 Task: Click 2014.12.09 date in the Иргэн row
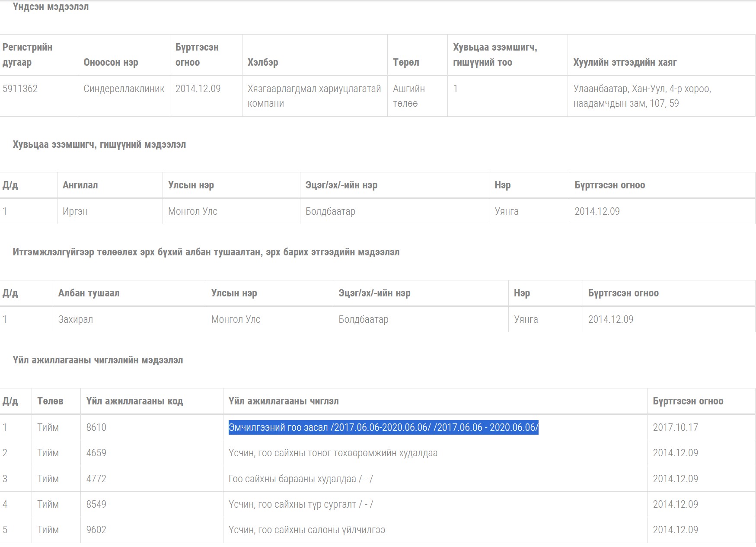597,211
